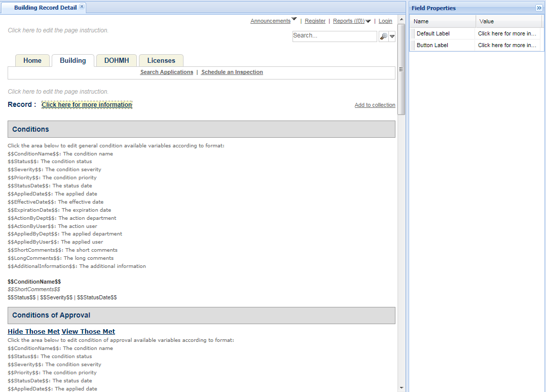The height and width of the screenshot is (392, 546).
Task: Click Schedule an Inspection link
Action: 232,72
